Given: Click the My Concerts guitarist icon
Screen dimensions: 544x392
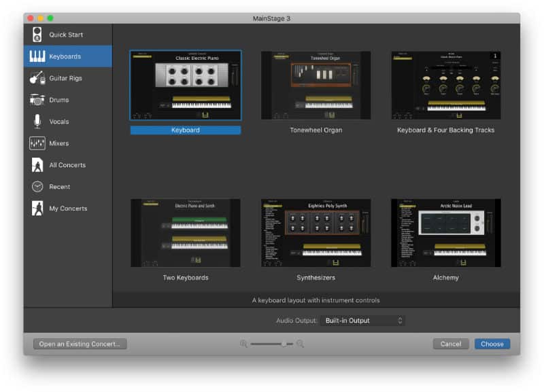Looking at the screenshot, I should click(37, 209).
